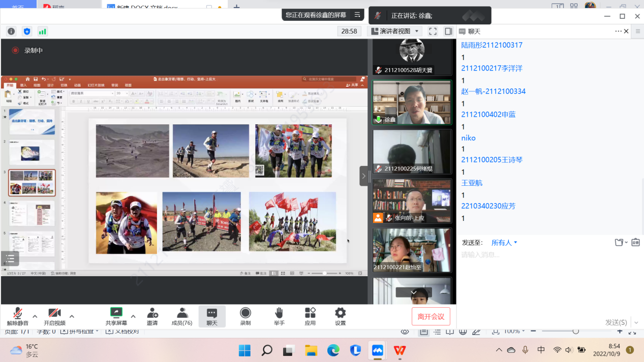Click the green network signal bars icon
644x362 pixels.
point(43,31)
